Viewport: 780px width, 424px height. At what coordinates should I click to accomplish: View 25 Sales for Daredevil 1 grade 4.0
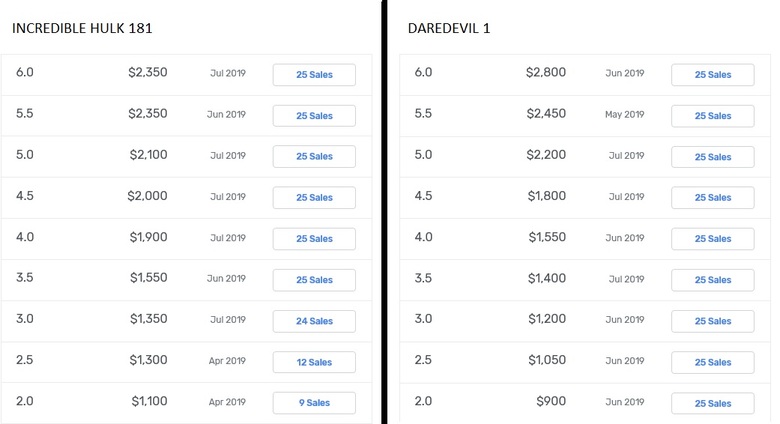point(712,239)
